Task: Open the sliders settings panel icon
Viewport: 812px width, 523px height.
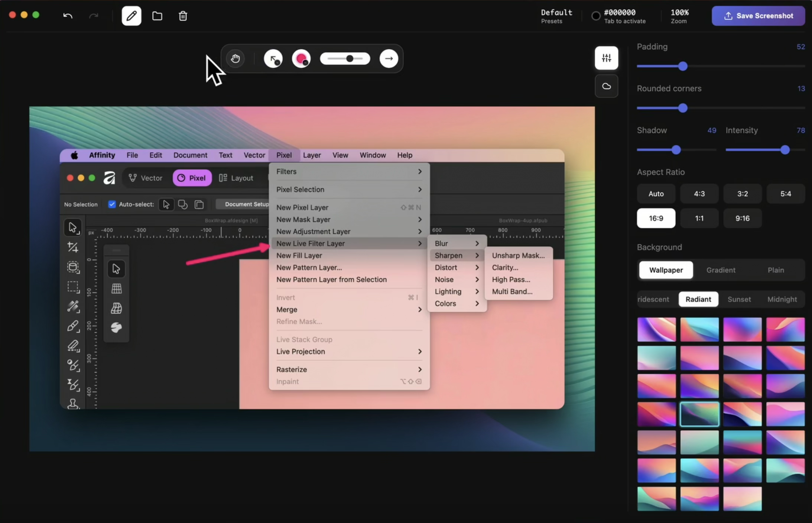Action: 607,58
